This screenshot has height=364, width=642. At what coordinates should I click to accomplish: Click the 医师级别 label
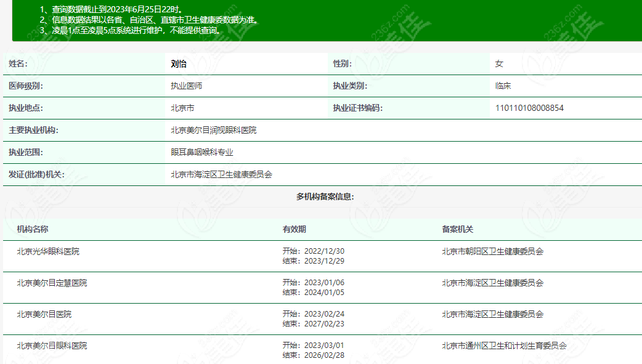[26, 86]
